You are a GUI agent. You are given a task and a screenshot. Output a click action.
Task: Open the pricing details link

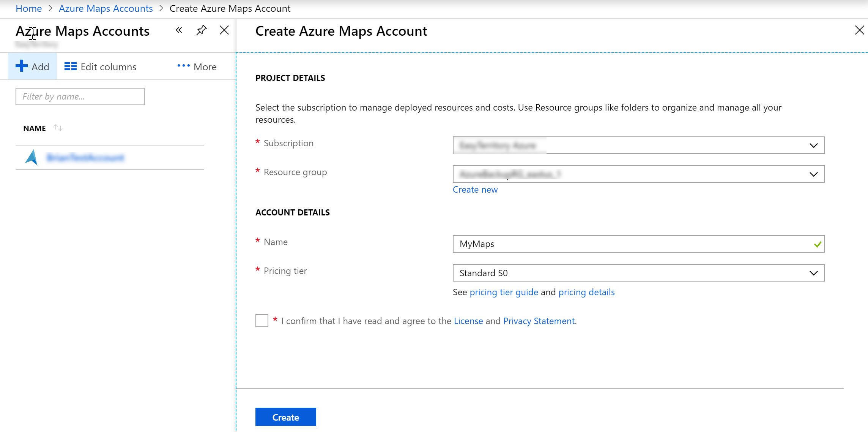586,292
